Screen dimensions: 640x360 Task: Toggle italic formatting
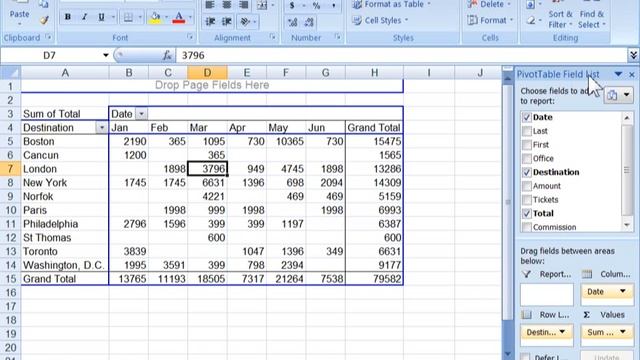84,17
